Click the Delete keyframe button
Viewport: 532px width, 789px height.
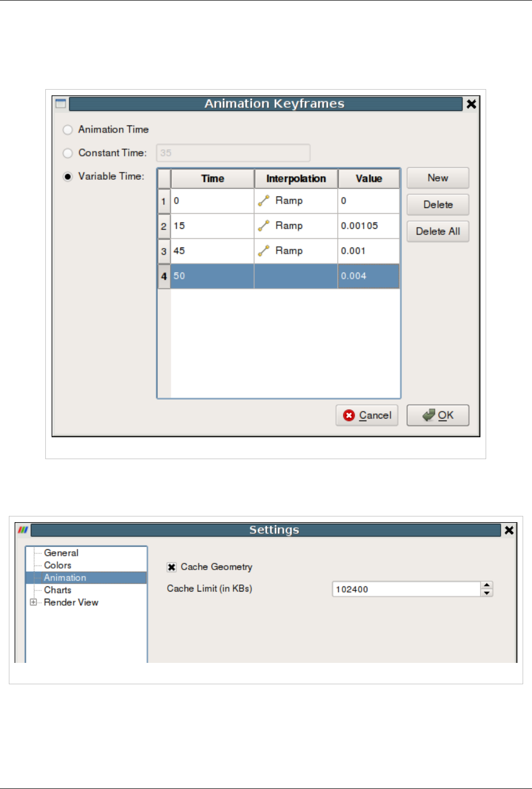click(x=438, y=205)
